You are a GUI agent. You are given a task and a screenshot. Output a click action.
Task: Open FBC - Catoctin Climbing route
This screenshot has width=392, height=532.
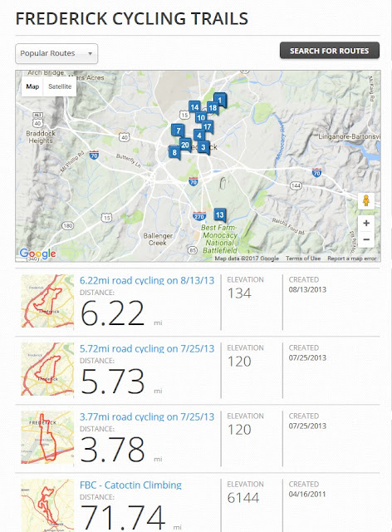[x=130, y=485]
